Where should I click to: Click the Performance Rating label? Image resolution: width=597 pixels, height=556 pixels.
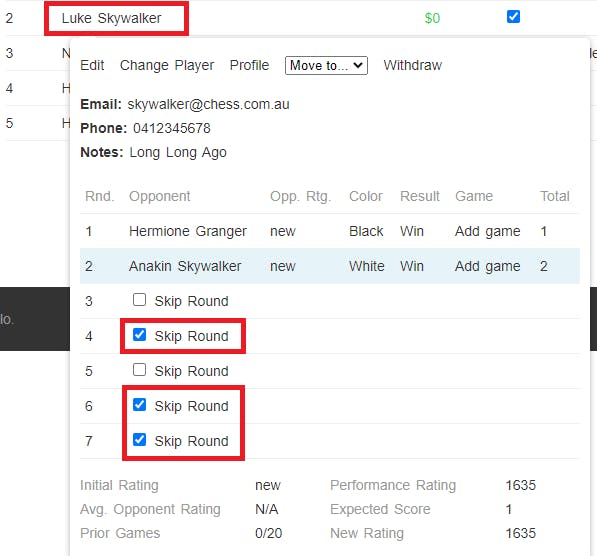393,485
